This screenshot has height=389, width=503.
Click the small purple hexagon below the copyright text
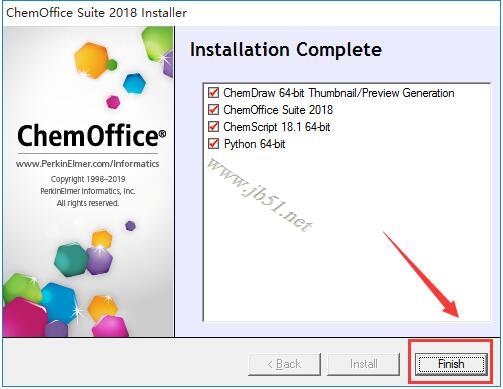coord(130,226)
